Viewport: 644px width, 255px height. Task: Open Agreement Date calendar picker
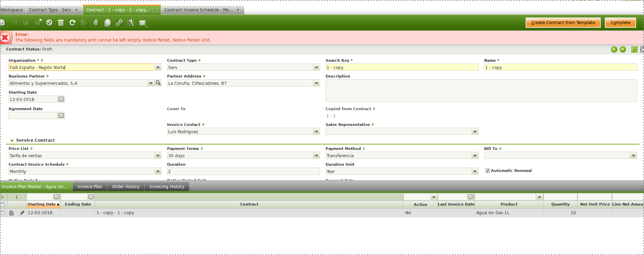[61, 116]
